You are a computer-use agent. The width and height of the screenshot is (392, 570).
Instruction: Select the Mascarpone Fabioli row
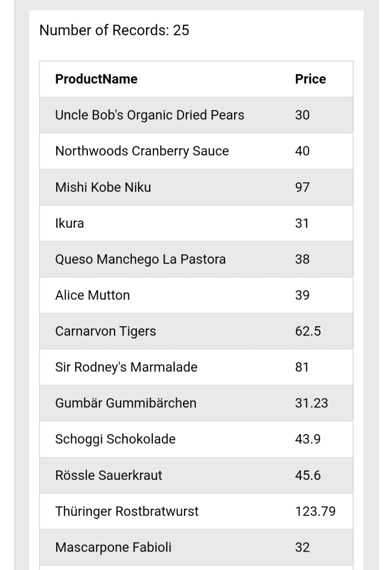point(196,547)
